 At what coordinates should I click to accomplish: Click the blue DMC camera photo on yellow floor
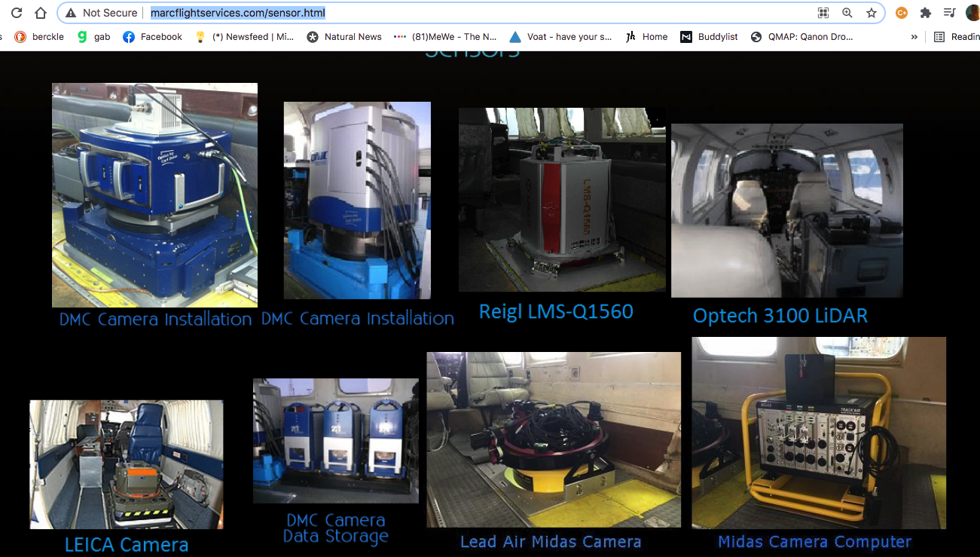(x=154, y=195)
